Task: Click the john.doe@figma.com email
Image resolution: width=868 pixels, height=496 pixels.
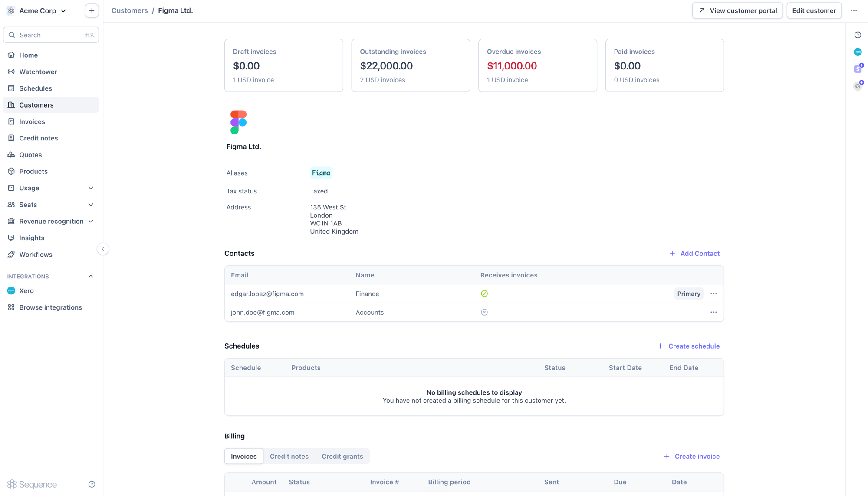Action: (263, 312)
